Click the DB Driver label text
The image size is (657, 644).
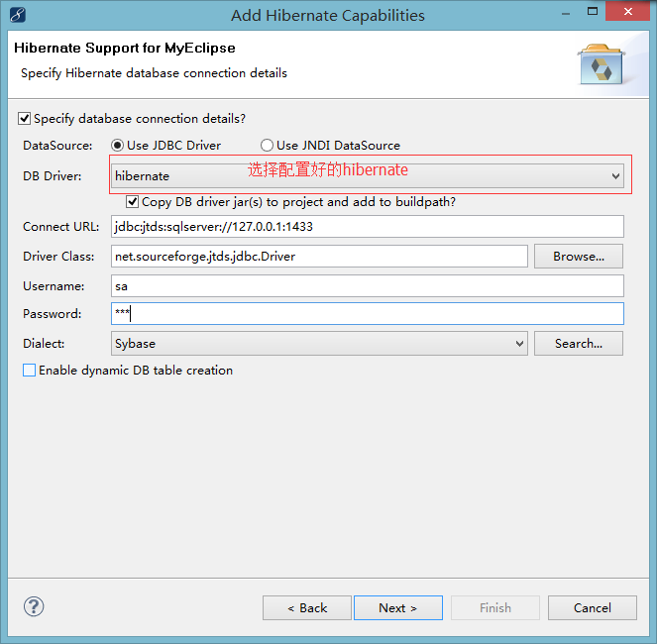point(53,176)
